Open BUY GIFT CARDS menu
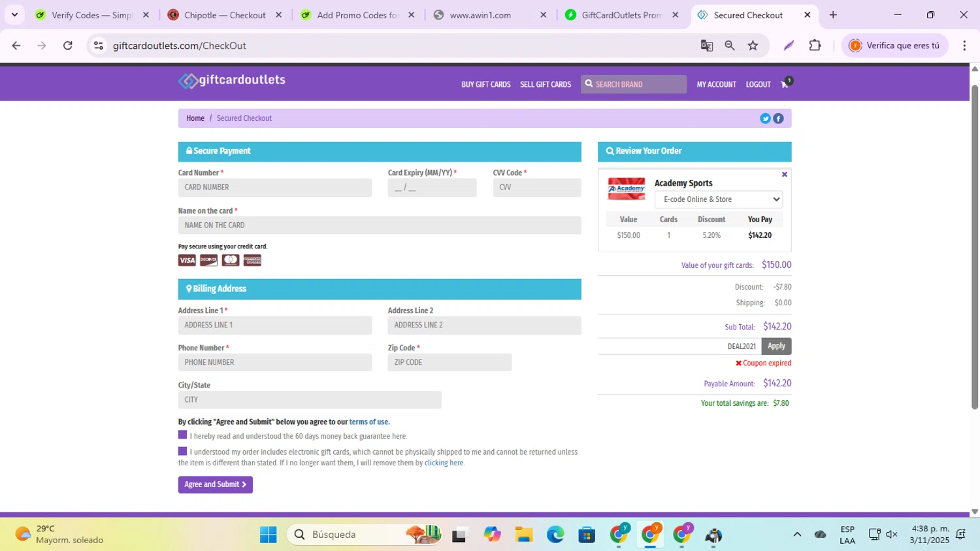 [x=485, y=84]
